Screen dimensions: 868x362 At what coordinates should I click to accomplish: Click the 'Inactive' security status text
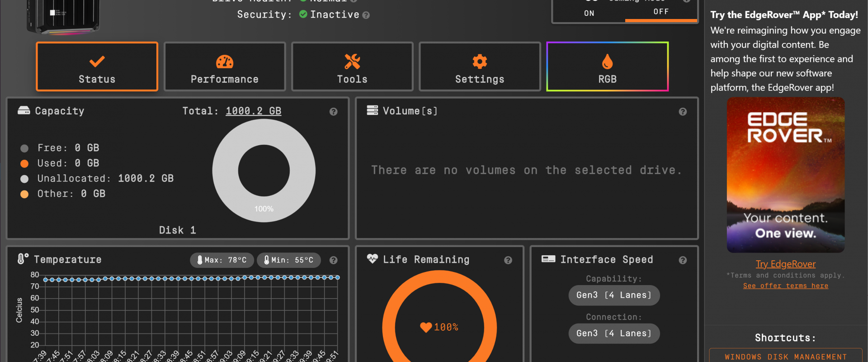335,14
